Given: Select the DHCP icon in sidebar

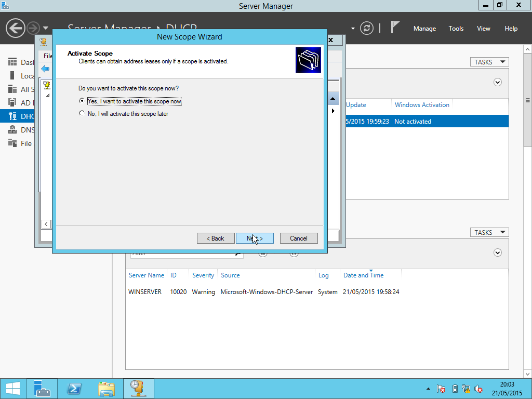Looking at the screenshot, I should [12, 116].
